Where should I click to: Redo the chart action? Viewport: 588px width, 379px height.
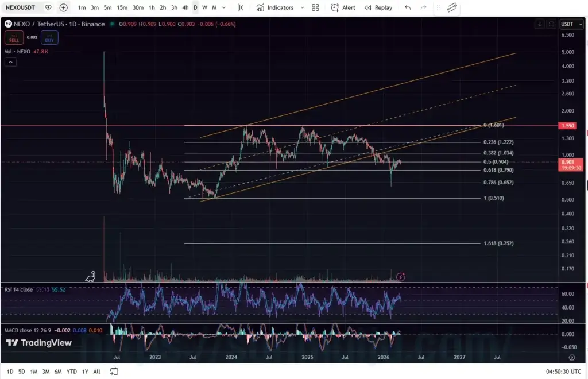pos(423,7)
